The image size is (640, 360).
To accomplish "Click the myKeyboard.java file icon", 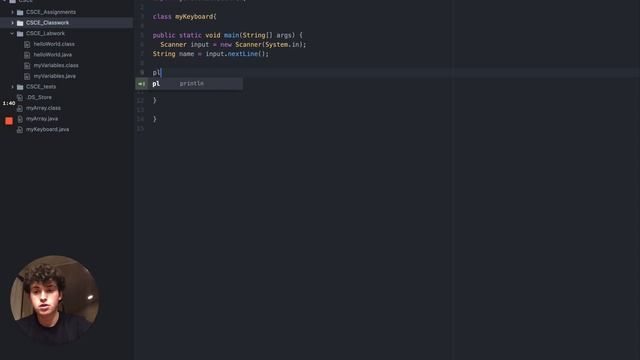I will 20,129.
